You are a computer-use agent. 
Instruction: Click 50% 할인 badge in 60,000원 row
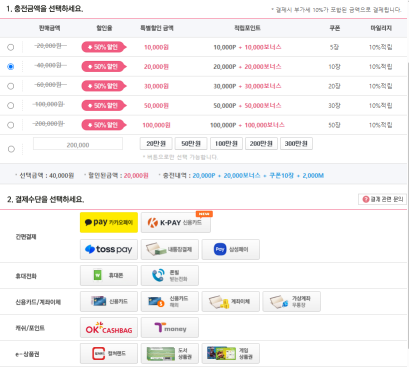104,86
